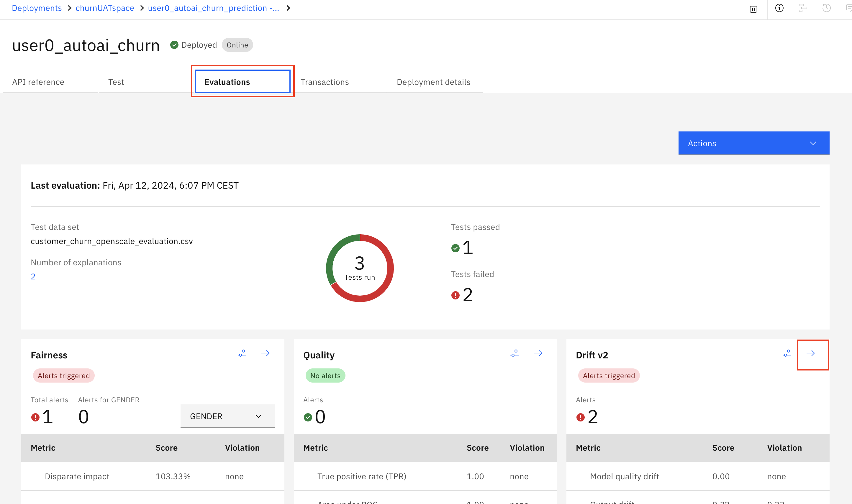Open Drift v2 details arrow
Screen dimensions: 852x504
[810, 353]
